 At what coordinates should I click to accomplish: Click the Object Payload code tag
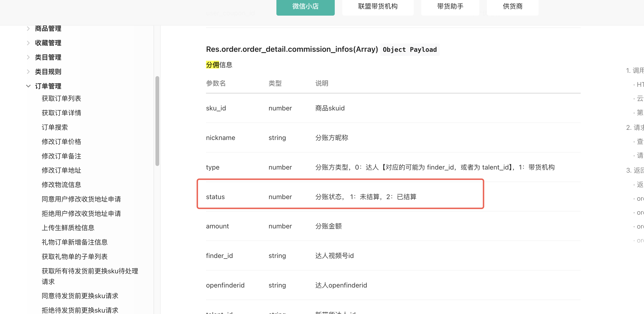coord(409,50)
